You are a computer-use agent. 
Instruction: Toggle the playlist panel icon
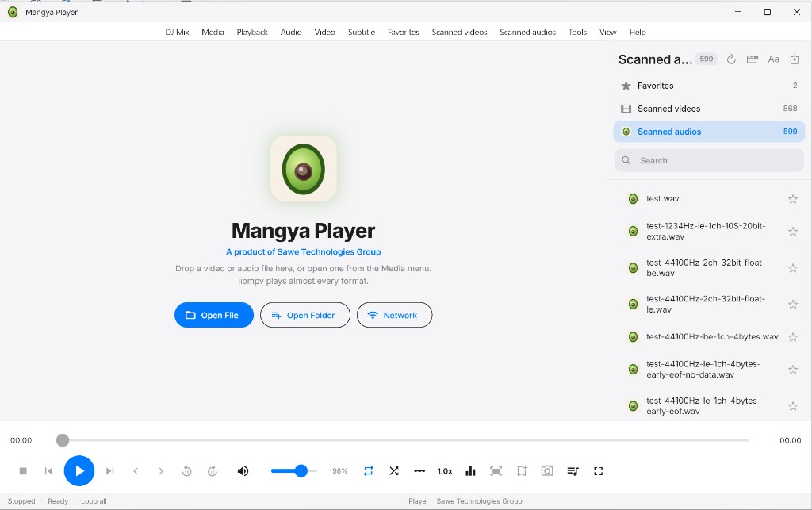(x=573, y=470)
